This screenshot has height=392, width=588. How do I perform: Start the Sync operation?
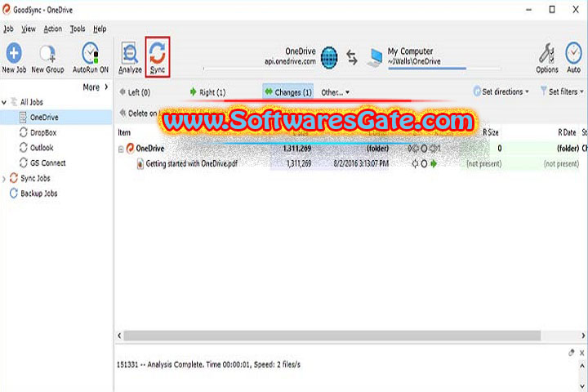[158, 57]
